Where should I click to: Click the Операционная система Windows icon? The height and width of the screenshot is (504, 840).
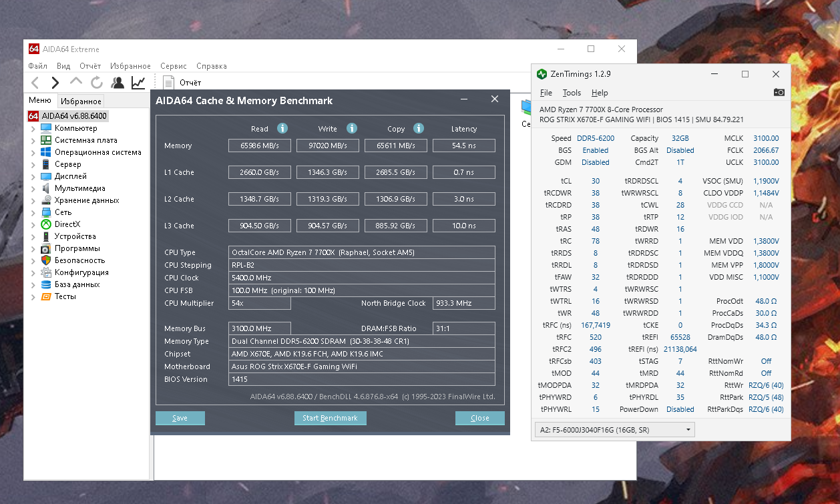pyautogui.click(x=46, y=152)
